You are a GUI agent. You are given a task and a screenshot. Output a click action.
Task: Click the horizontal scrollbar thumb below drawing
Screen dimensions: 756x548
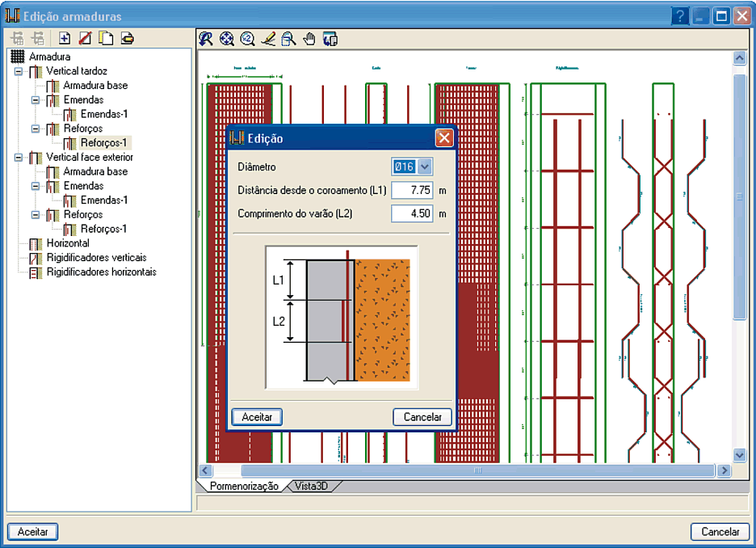[x=477, y=470]
